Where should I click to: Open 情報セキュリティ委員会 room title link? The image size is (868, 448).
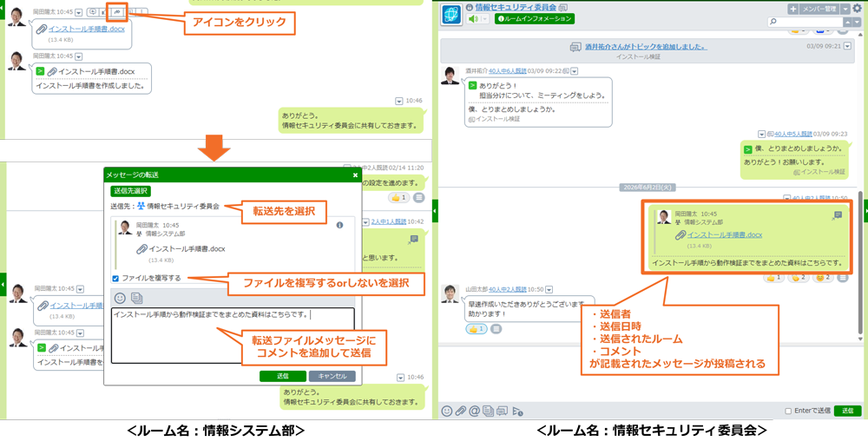click(516, 7)
